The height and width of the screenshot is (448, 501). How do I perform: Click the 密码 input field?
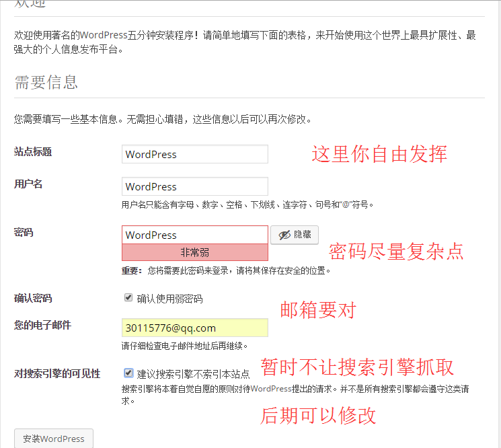click(x=194, y=235)
